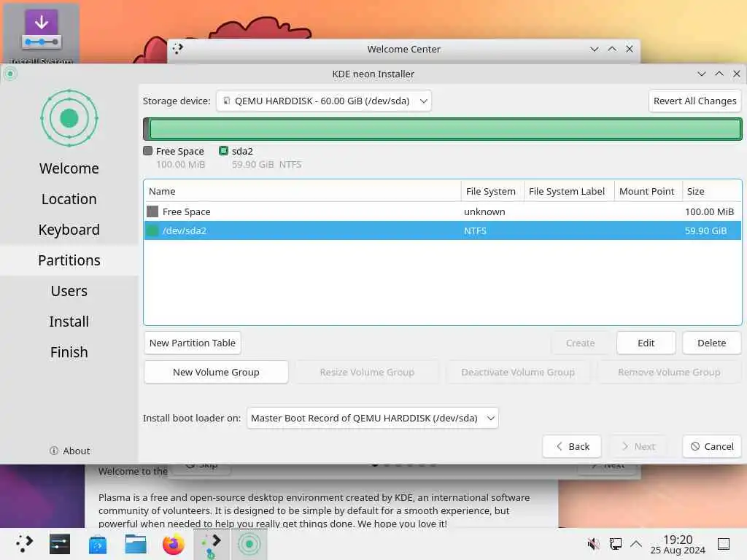Expand the hidden system tray icons arrow
747x560 pixels.
tap(636, 543)
